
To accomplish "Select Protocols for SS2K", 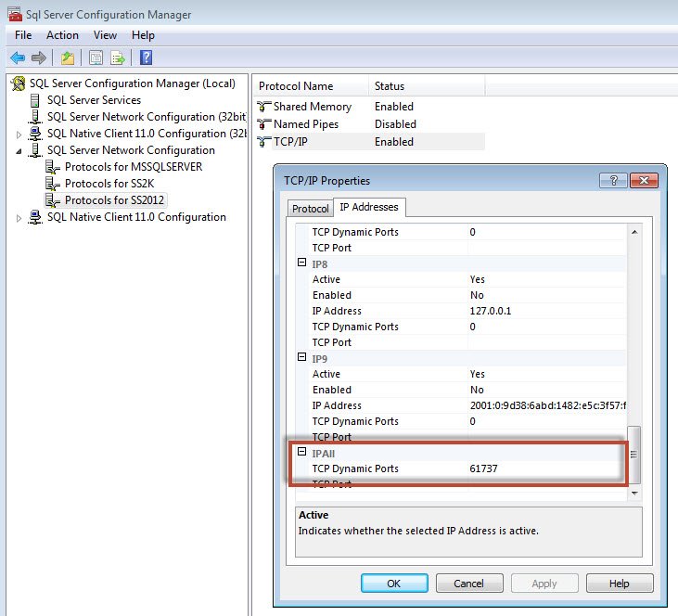I will [109, 184].
